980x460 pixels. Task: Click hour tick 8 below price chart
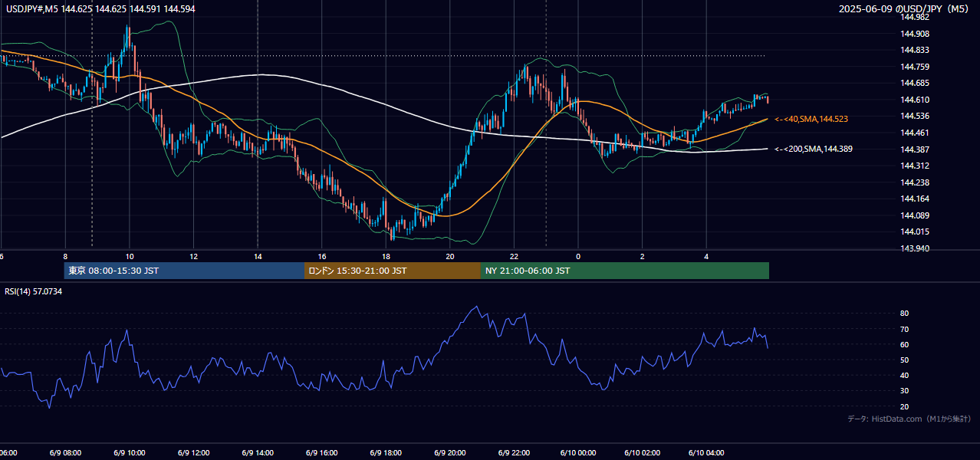65,256
